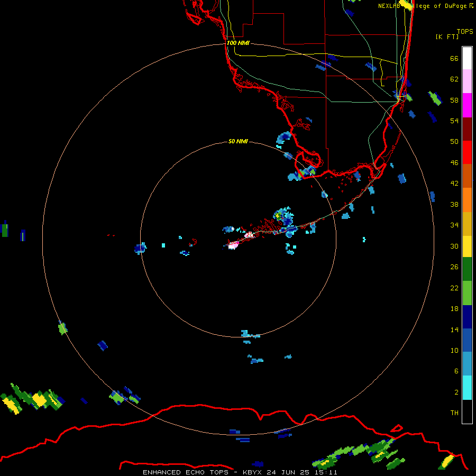Click the "NEXLAB" credit text
The image size is (476, 476).
pos(389,6)
